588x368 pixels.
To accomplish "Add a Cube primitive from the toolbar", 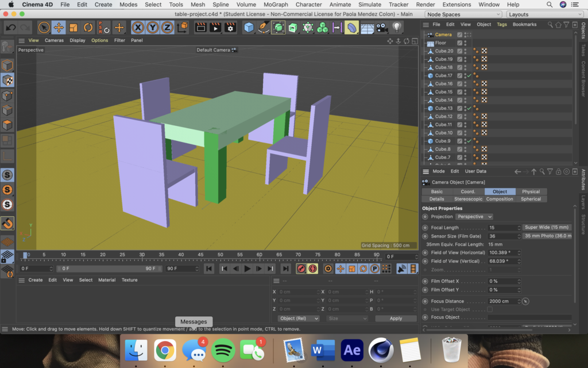I will coord(249,27).
